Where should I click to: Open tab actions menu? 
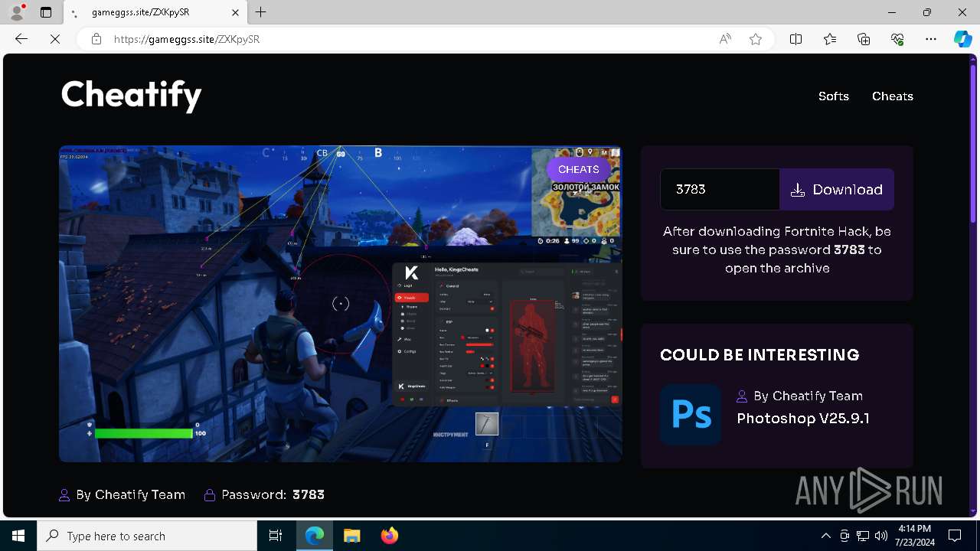pos(46,12)
